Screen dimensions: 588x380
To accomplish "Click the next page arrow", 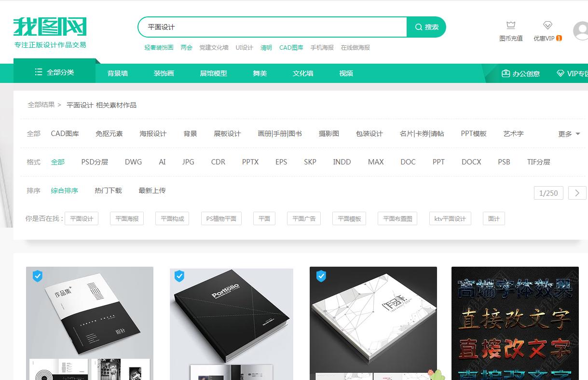I will pyautogui.click(x=577, y=193).
